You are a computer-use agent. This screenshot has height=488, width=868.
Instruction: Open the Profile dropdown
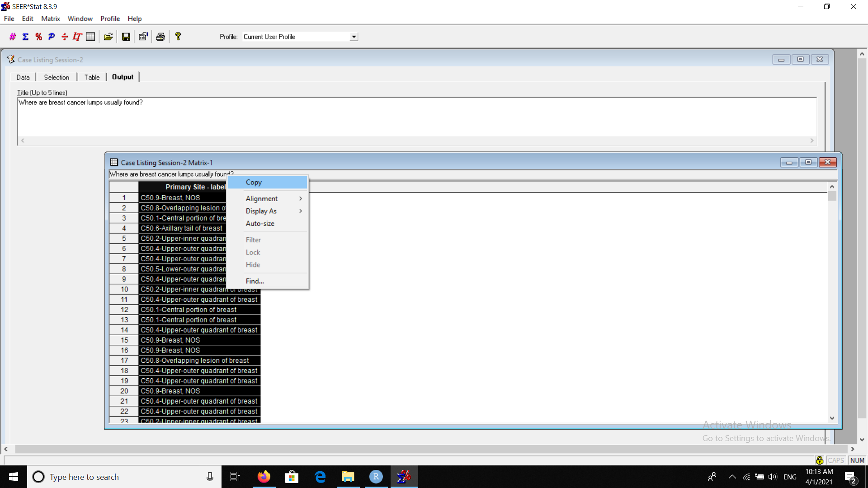point(354,37)
